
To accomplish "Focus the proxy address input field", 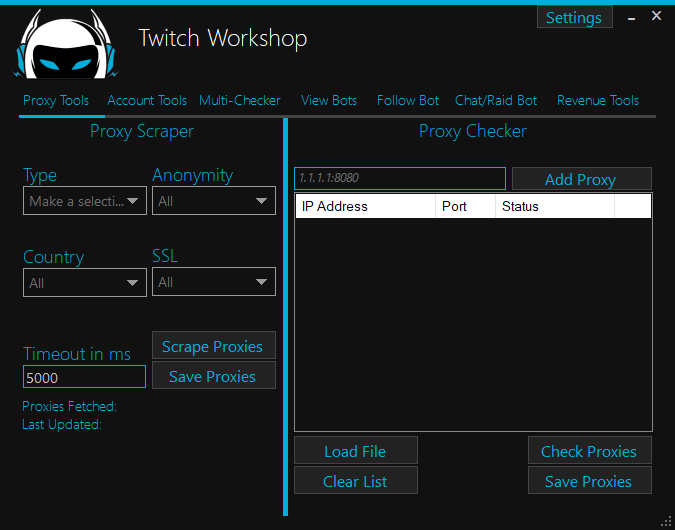I will tap(400, 178).
